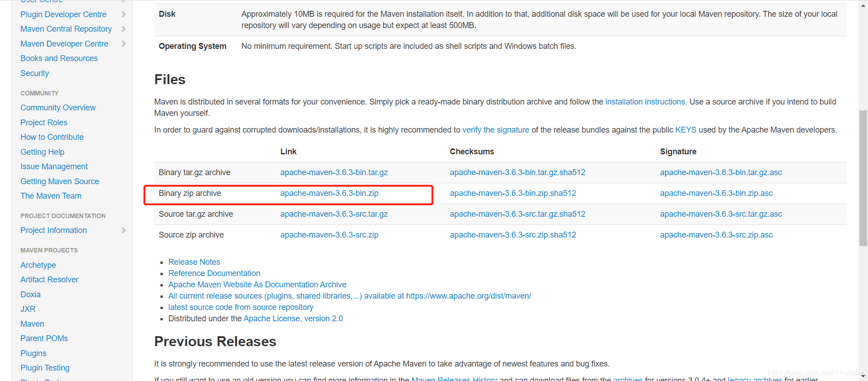This screenshot has width=868, height=381.
Task: Download apache-maven-3.6.3-src.tar.gz
Action: tap(334, 214)
